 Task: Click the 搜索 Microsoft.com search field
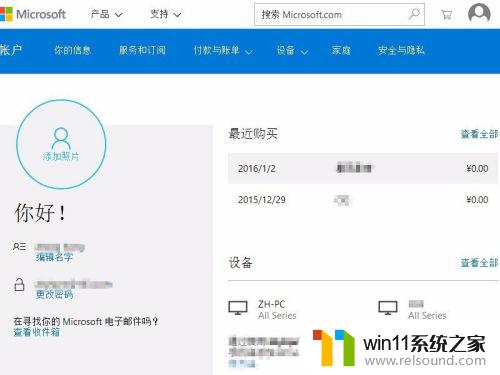point(339,14)
